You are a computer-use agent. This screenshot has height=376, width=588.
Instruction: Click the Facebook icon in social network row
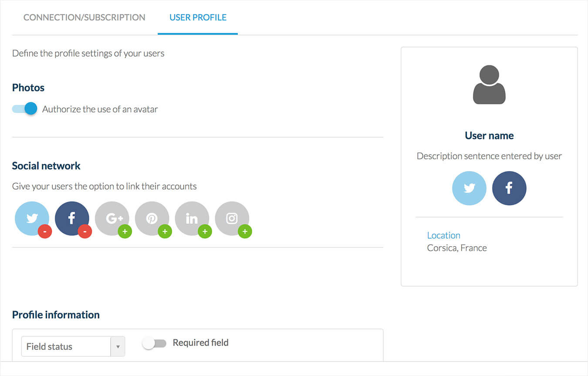[71, 218]
